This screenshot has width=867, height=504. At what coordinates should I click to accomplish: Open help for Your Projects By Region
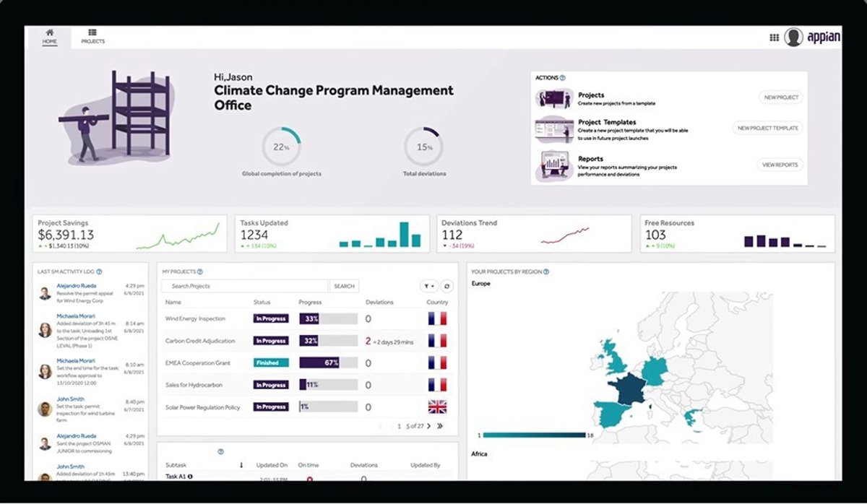tap(546, 272)
